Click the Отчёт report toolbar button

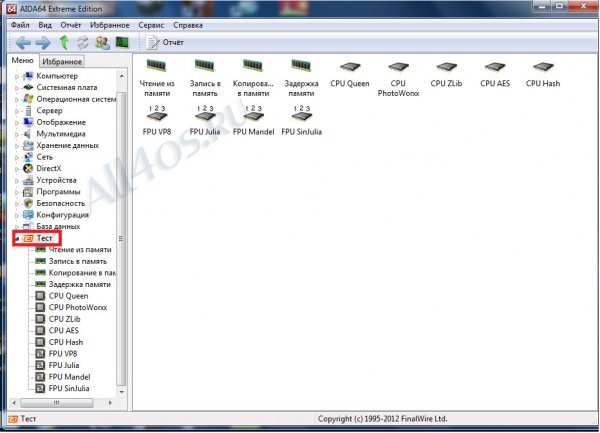(165, 42)
